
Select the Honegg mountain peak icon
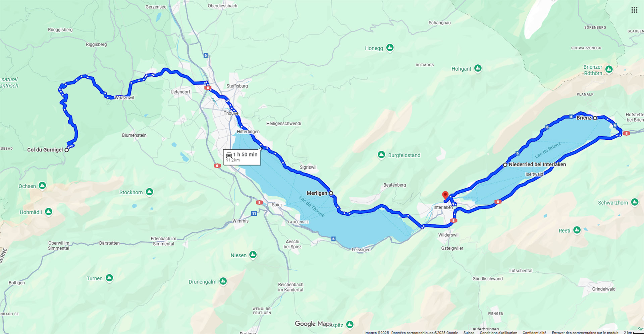point(390,48)
